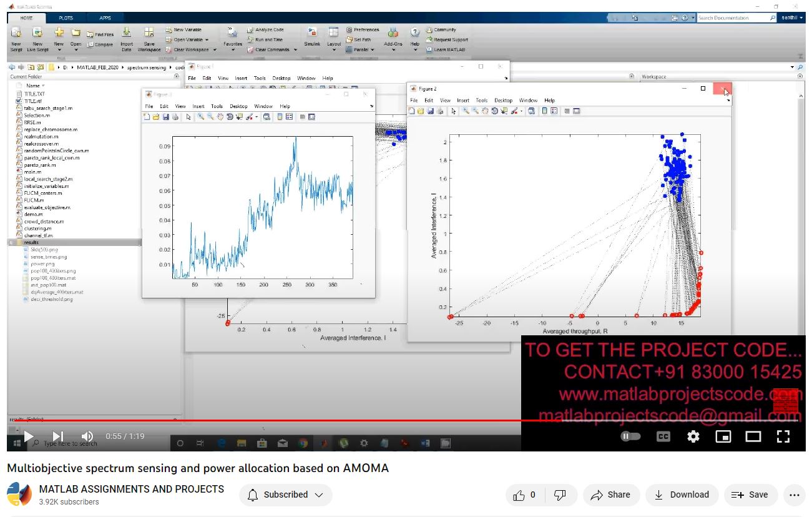Click Print Figure icon in Figure 2
Screen dimensions: 812x517
439,111
